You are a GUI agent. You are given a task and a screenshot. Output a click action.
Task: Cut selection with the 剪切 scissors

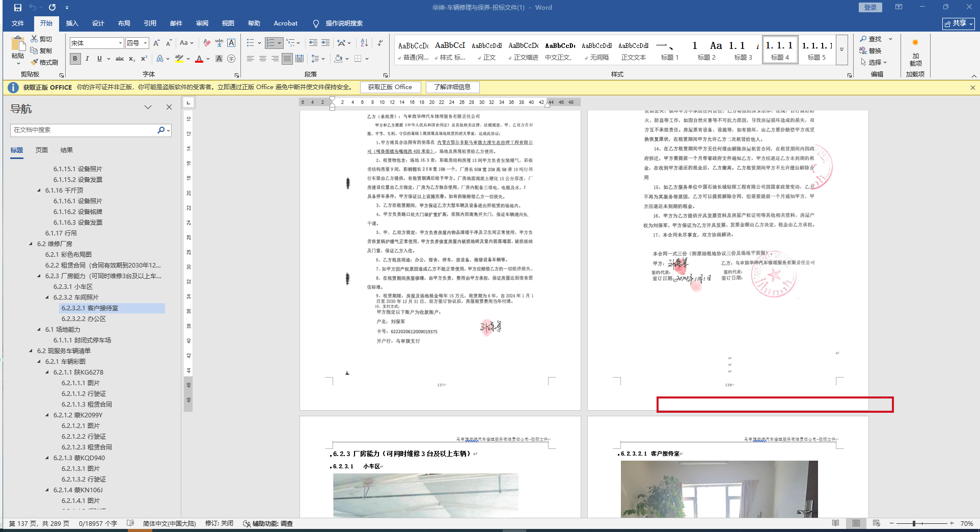click(41, 39)
